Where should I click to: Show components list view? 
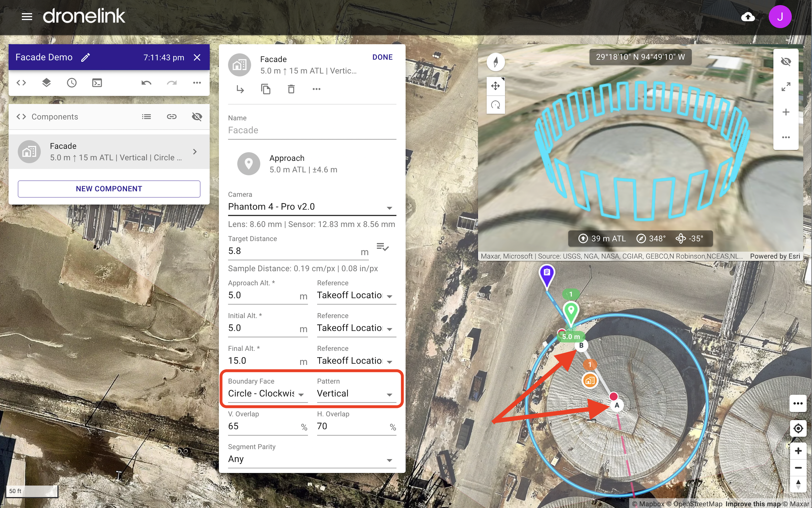146,117
